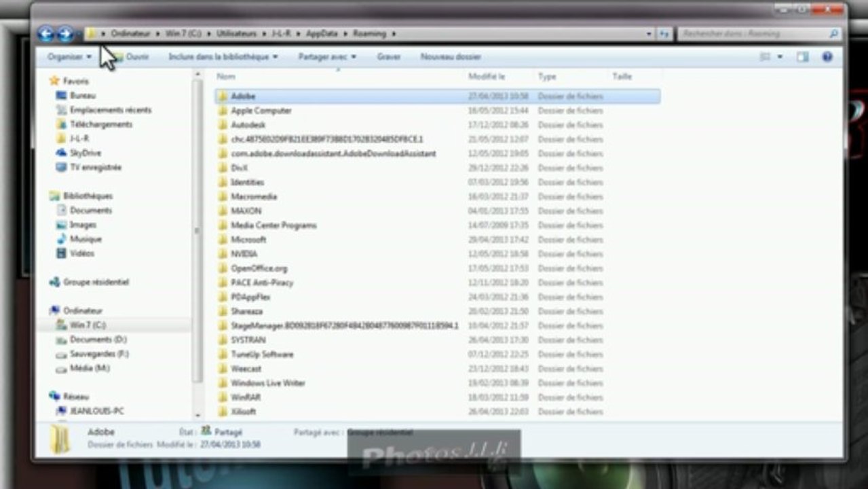Select Win 7 (C:) drive in sidebar
868x489 pixels.
pyautogui.click(x=88, y=325)
